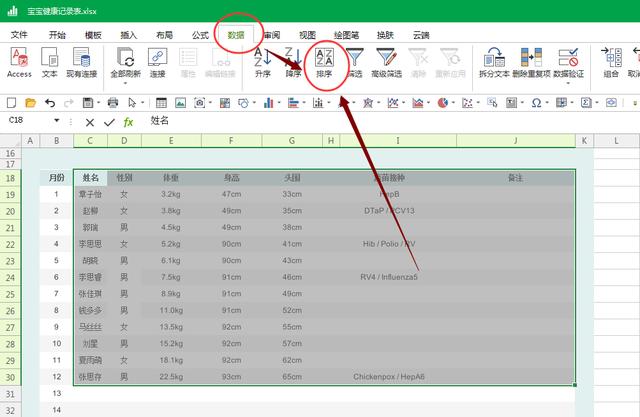Open save icon dropdown arrow

coord(98,102)
